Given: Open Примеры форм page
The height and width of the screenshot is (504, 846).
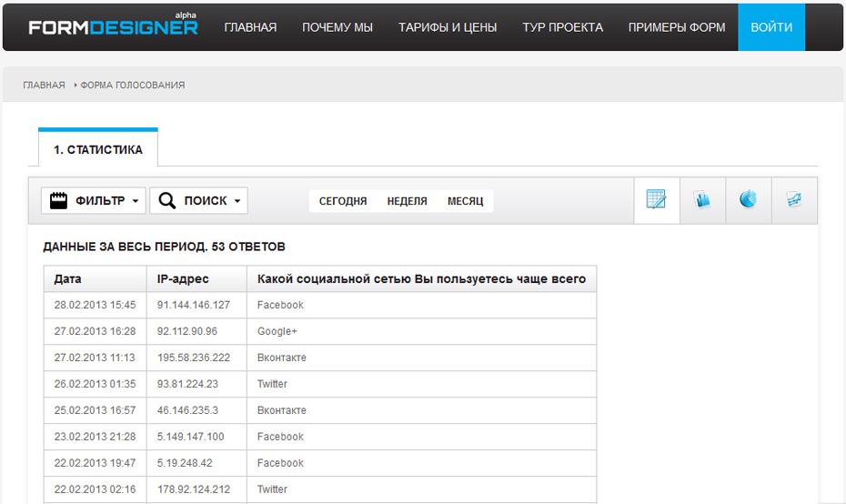Looking at the screenshot, I should (677, 27).
